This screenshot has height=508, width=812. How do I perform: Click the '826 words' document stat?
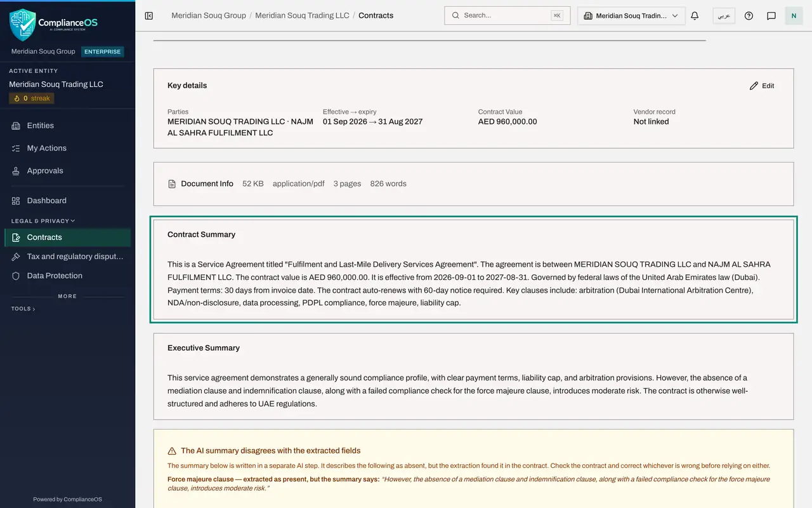(388, 184)
